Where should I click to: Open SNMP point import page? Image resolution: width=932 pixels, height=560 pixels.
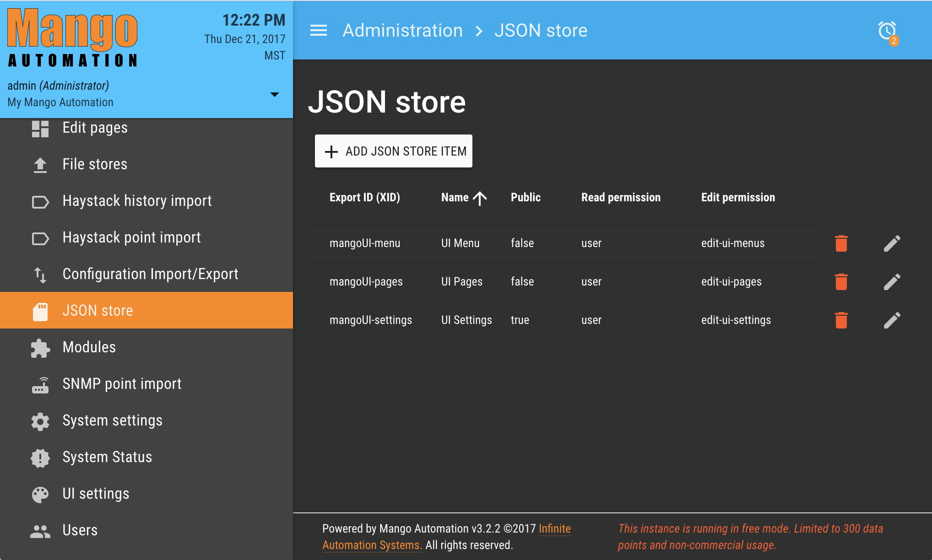point(146,383)
